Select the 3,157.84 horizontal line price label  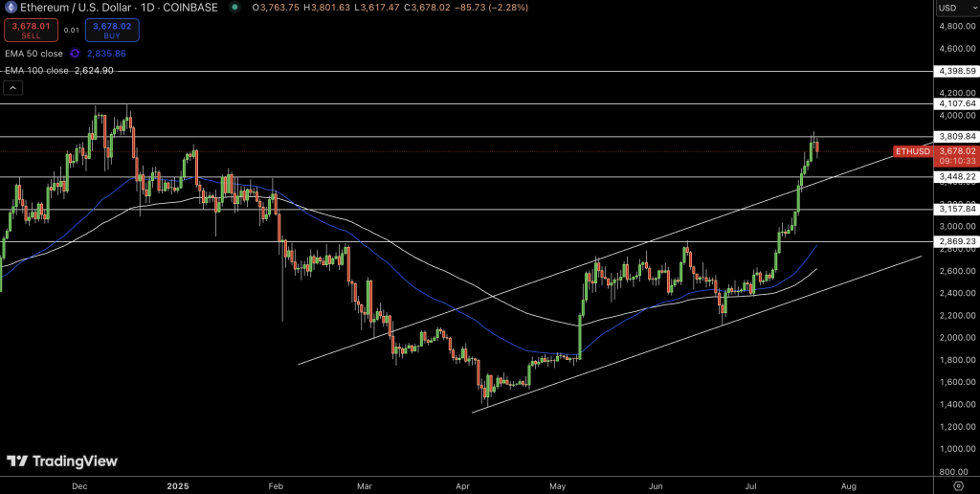coord(955,209)
